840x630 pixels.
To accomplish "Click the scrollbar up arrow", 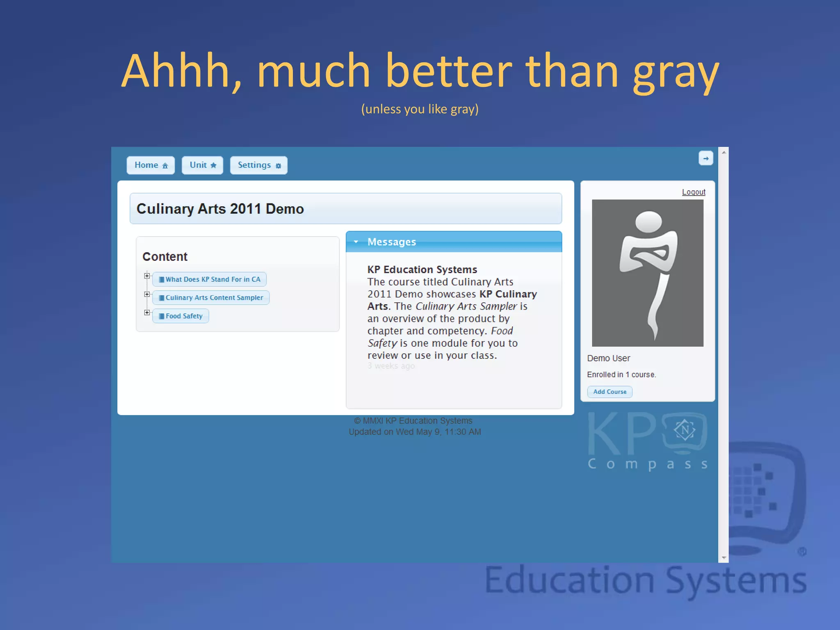I will [724, 153].
